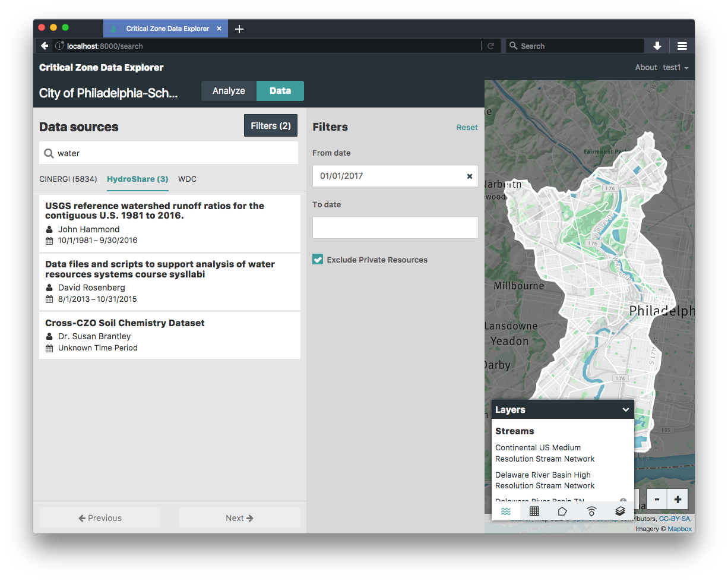This screenshot has height=581, width=728.
Task: Click the Critical Zone Data Explorer header title
Action: 101,68
